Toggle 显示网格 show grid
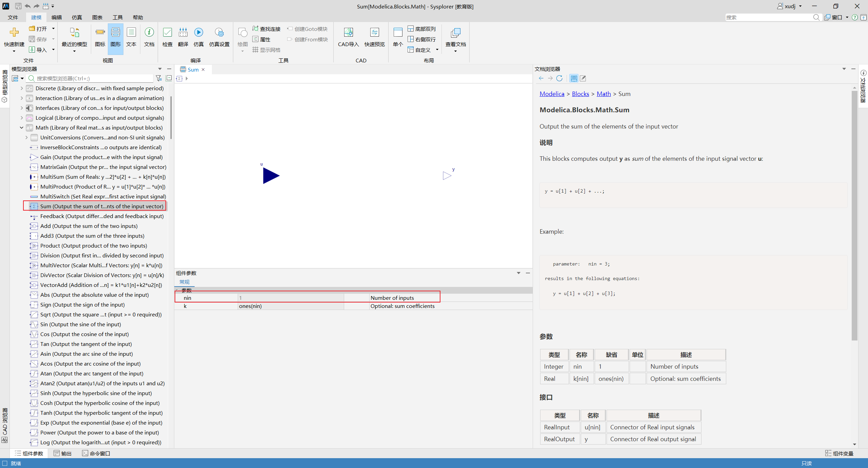 coord(267,50)
